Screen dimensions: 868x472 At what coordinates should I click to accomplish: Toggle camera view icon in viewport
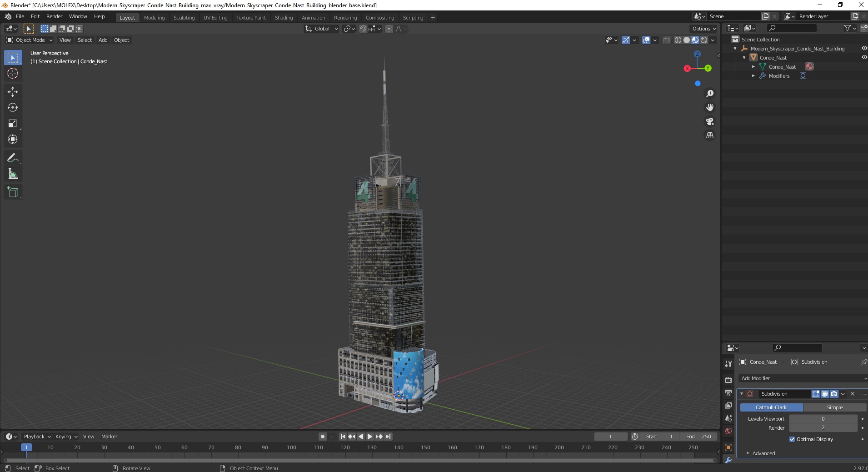click(x=710, y=121)
